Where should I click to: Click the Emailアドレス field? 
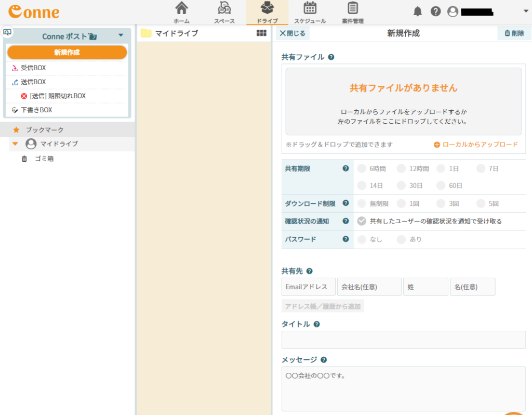[309, 287]
